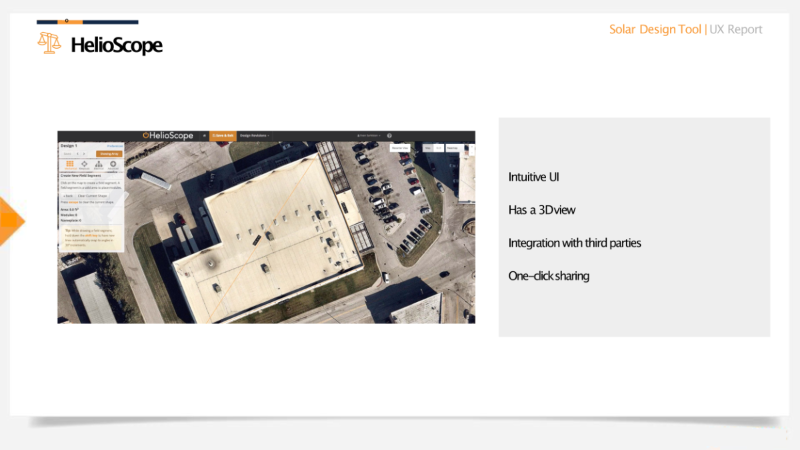Click the Solar Design Tool header text

[x=655, y=30]
